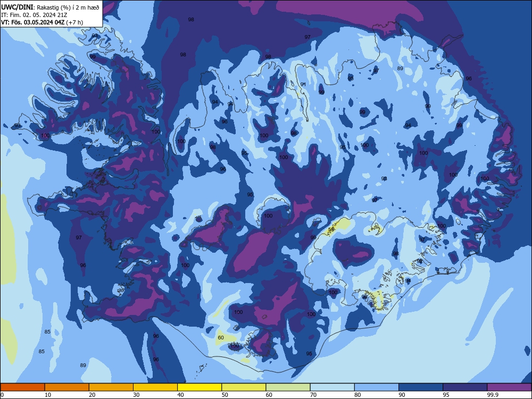The image size is (532, 399).
Task: Click the pale yellow 50–60 legend swatch
Action: 244,387
